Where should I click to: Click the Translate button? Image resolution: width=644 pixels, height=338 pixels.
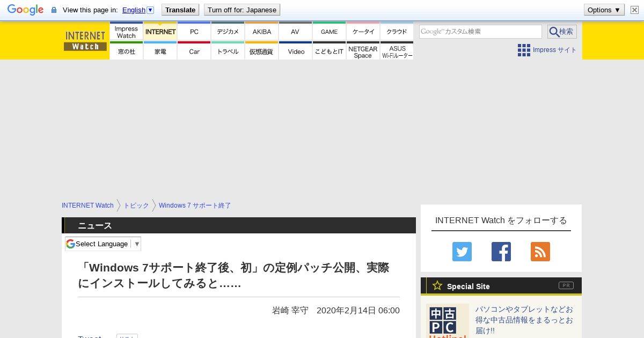click(x=180, y=10)
